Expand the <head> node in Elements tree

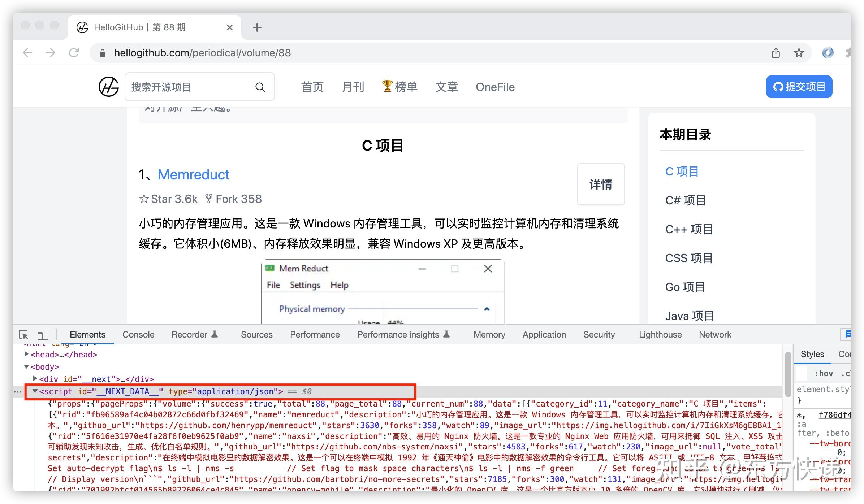(27, 354)
